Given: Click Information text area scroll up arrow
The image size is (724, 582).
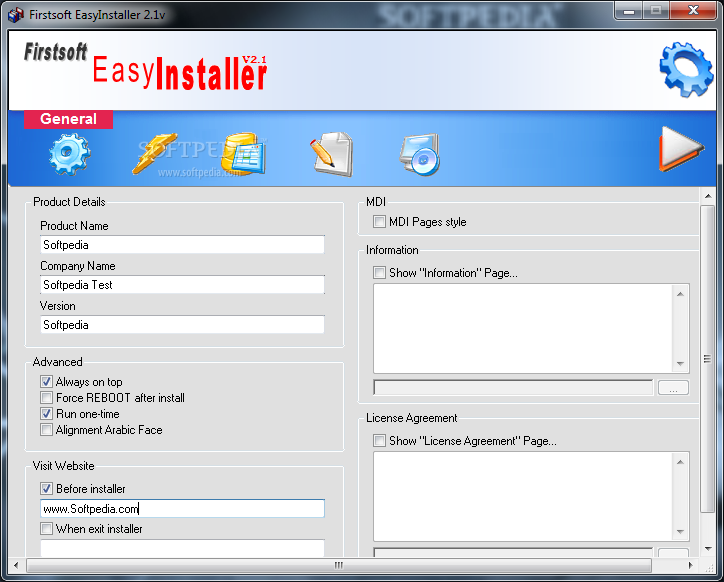Looking at the screenshot, I should (681, 294).
